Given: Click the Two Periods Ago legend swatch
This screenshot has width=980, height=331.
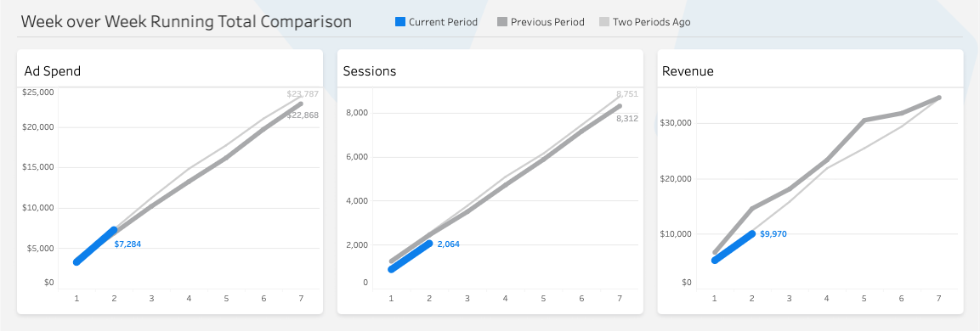Looking at the screenshot, I should pyautogui.click(x=604, y=22).
